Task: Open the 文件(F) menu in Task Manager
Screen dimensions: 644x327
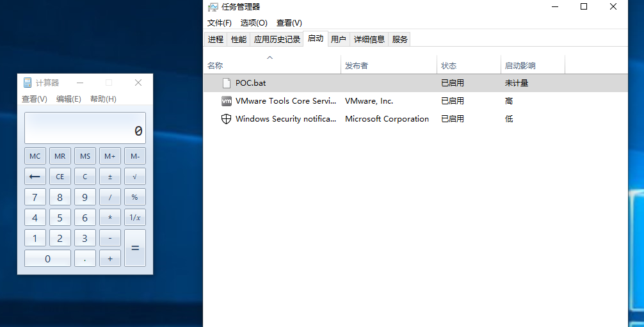Action: (x=220, y=23)
